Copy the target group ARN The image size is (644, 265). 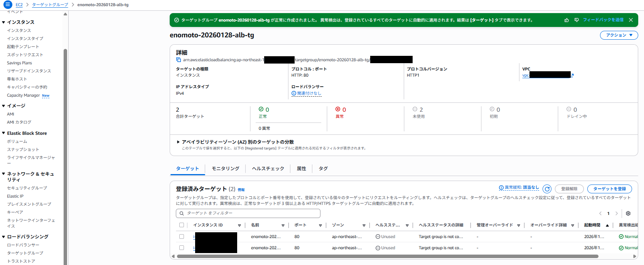pos(179,60)
